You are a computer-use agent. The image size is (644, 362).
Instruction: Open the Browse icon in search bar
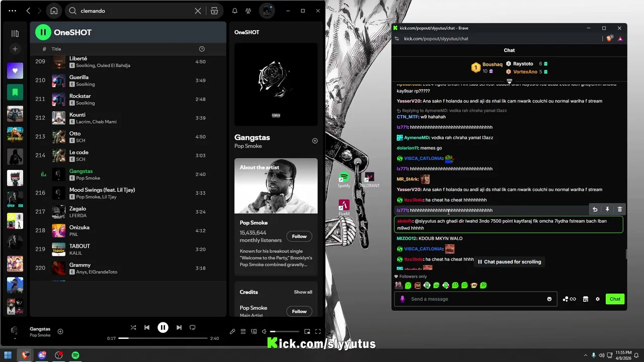[214, 11]
